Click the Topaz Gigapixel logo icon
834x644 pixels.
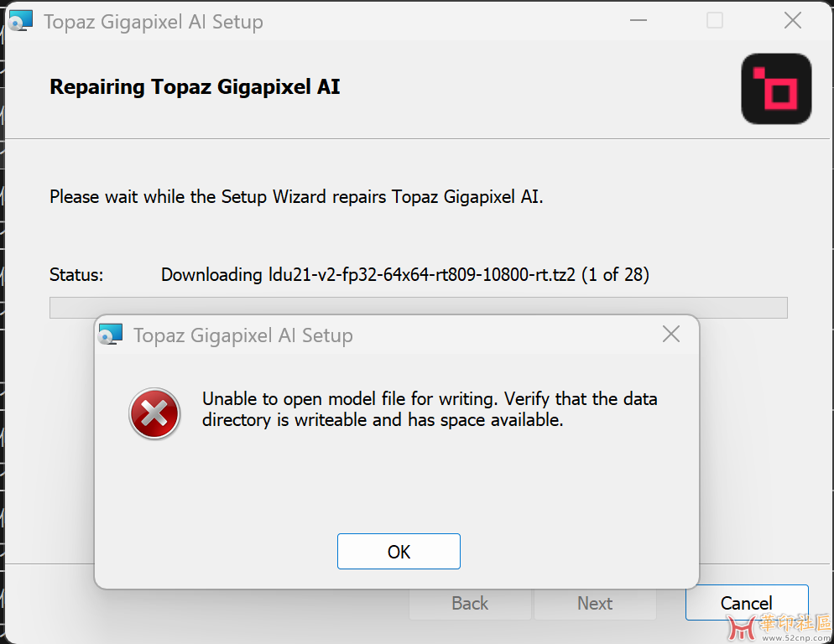(x=776, y=89)
